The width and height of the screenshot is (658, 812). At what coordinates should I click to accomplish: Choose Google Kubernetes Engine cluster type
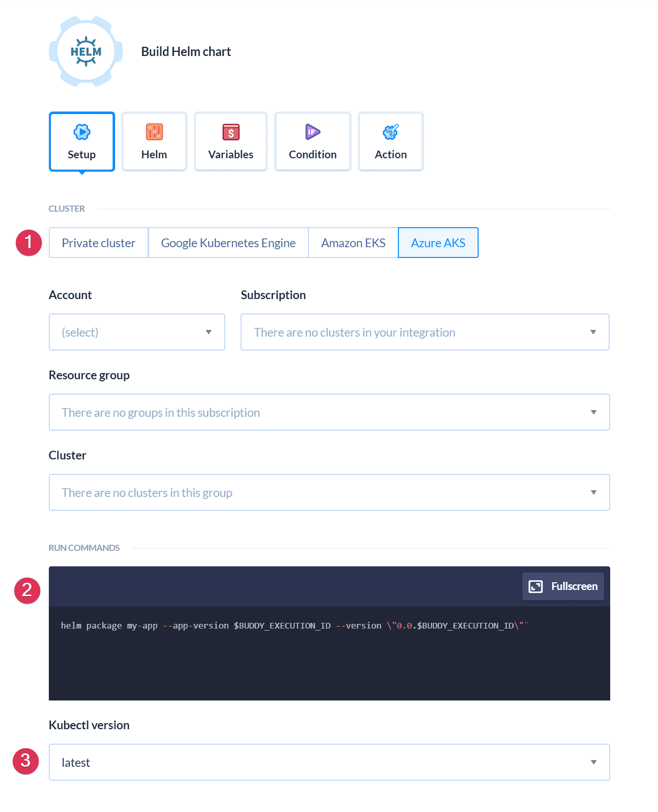[x=228, y=243]
